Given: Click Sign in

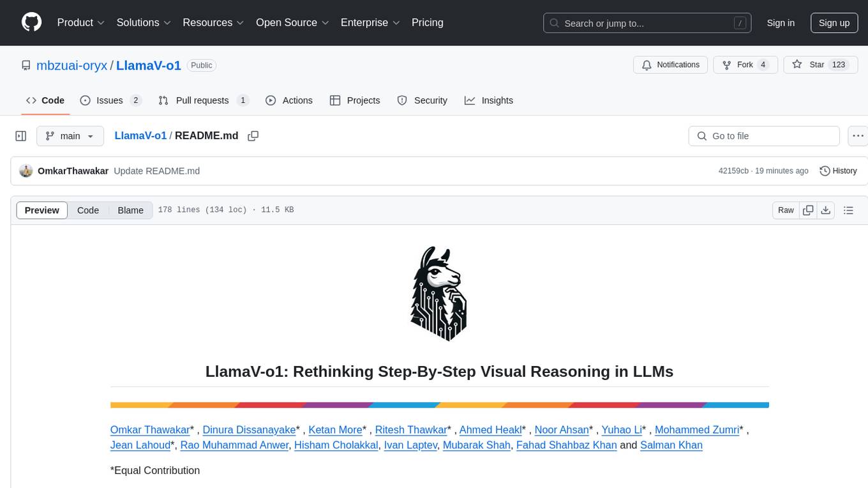Looking at the screenshot, I should click(781, 23).
